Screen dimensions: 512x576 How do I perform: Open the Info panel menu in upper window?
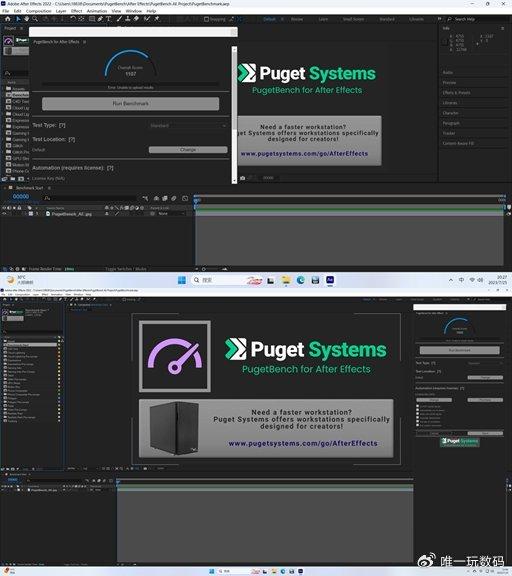(x=503, y=28)
